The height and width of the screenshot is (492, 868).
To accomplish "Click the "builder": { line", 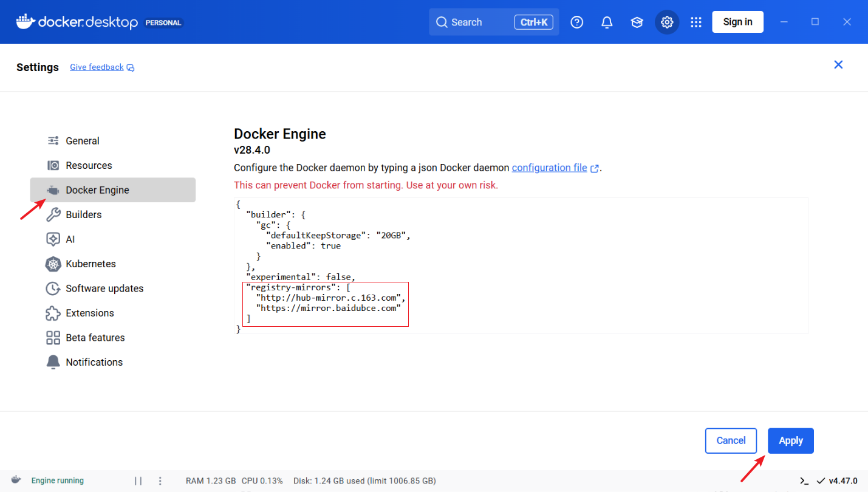I will point(275,215).
